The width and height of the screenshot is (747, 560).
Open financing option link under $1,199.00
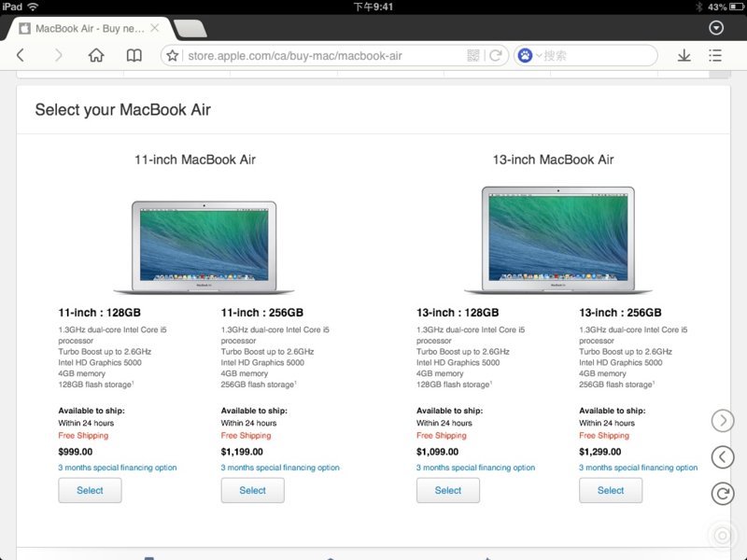(280, 468)
